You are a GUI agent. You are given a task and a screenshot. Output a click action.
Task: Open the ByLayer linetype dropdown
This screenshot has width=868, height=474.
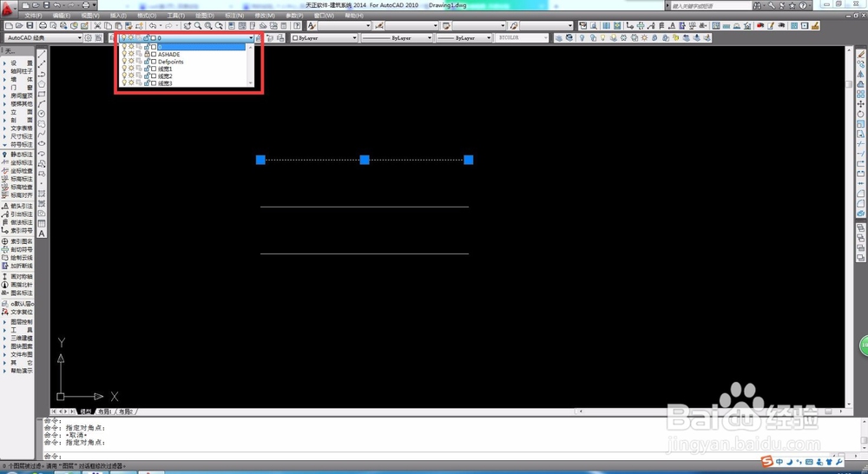pos(397,37)
